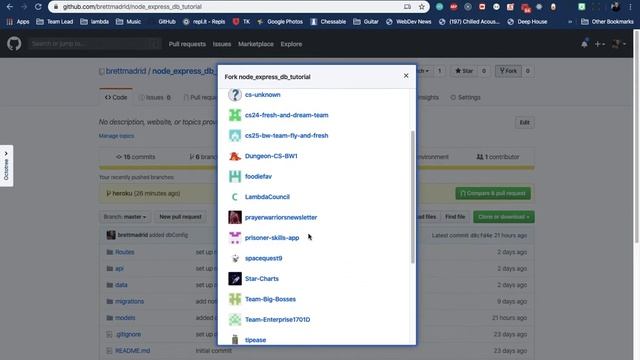Click the browser back arrow

point(10,7)
